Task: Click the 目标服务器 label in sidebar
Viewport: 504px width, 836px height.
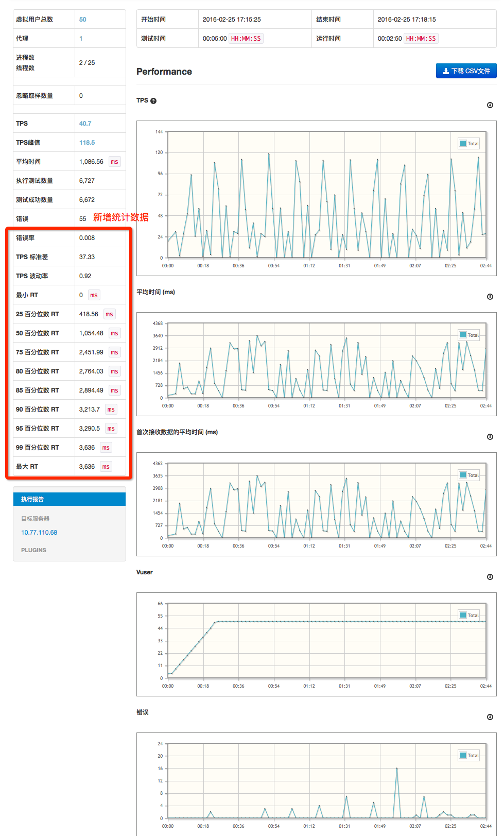Action: 36,519
